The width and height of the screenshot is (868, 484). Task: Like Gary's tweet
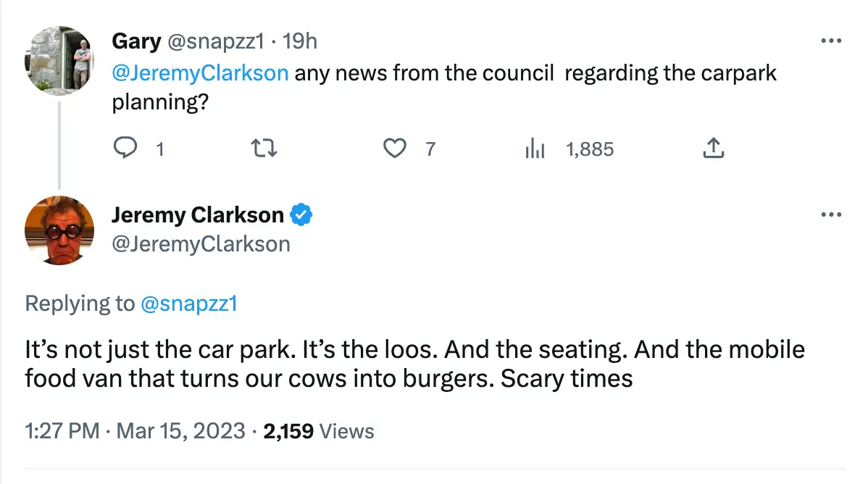coord(395,148)
